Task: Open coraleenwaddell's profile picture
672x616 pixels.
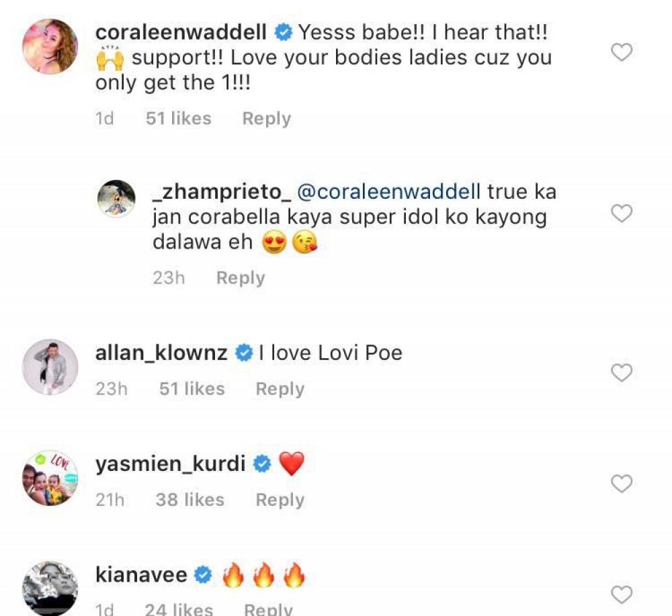Action: point(50,47)
